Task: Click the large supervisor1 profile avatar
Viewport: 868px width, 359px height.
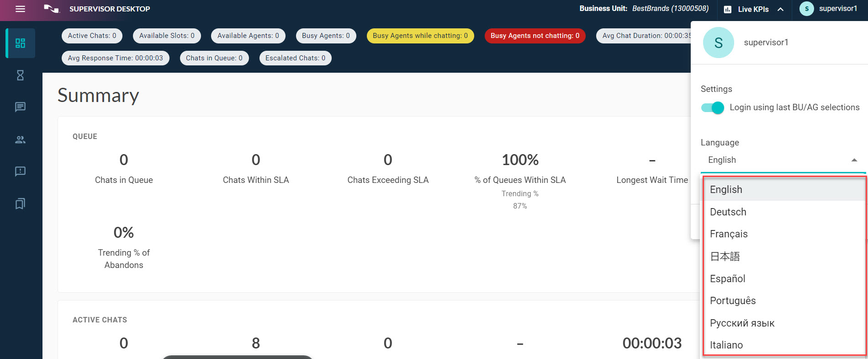Action: click(718, 43)
